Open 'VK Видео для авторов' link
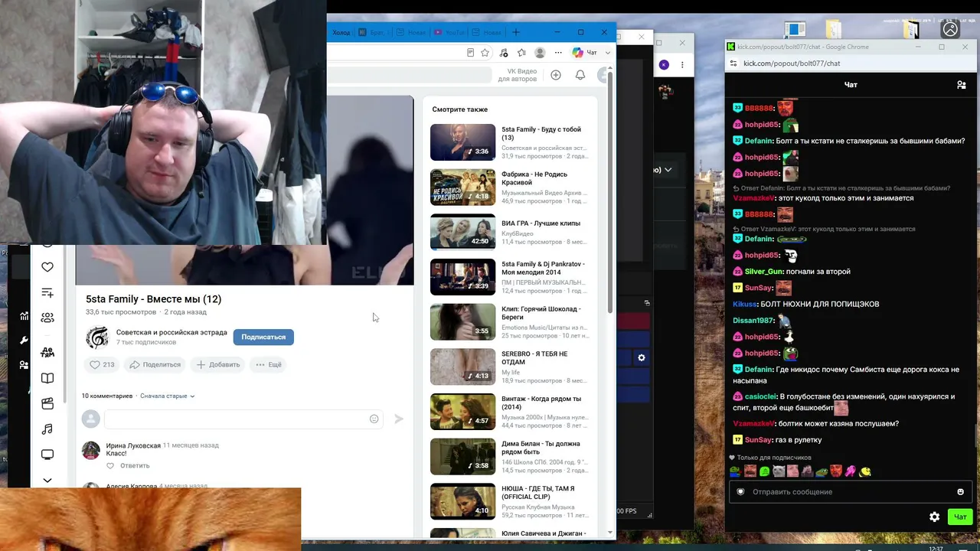This screenshot has height=551, width=980. click(x=518, y=75)
